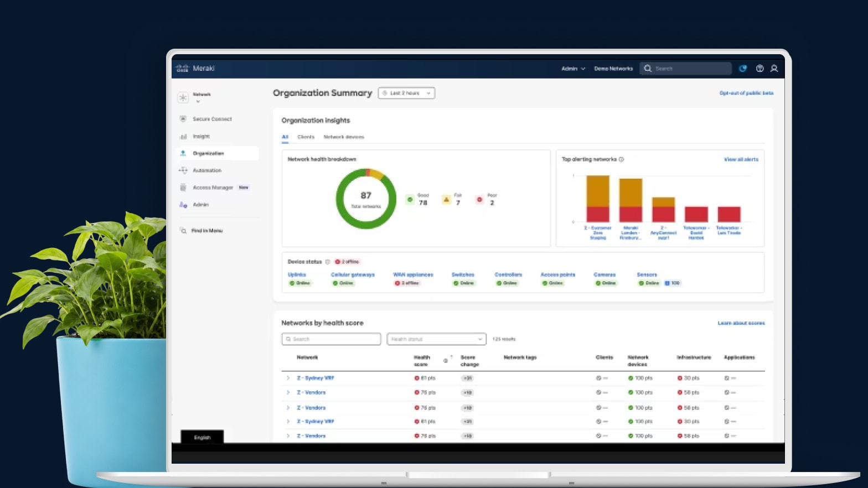Click the Teleworker David bar
This screenshot has height=488, width=868.
pyautogui.click(x=696, y=214)
